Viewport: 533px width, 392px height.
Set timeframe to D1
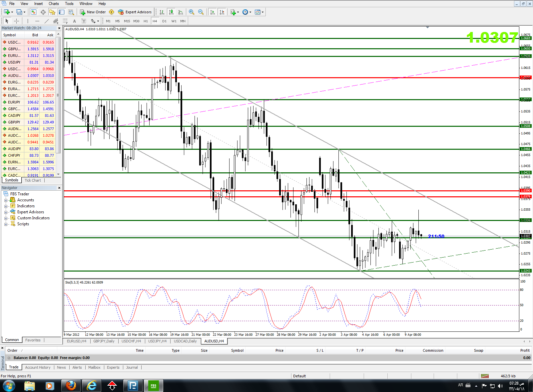pos(164,21)
